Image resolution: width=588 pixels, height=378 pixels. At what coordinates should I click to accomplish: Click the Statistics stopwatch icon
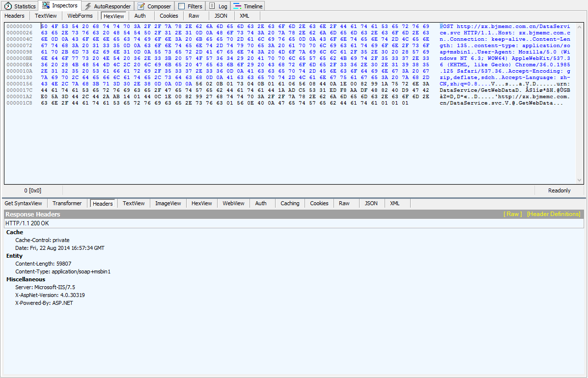click(8, 6)
